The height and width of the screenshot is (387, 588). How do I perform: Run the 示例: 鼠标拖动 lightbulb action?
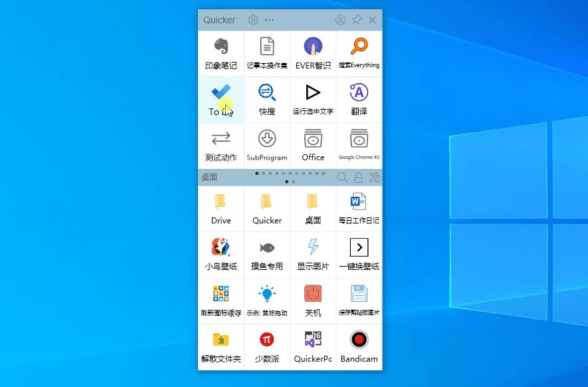click(267, 301)
